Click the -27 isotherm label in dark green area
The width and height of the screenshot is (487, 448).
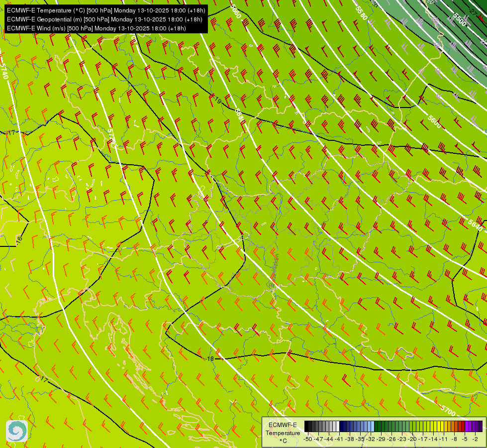473,12
